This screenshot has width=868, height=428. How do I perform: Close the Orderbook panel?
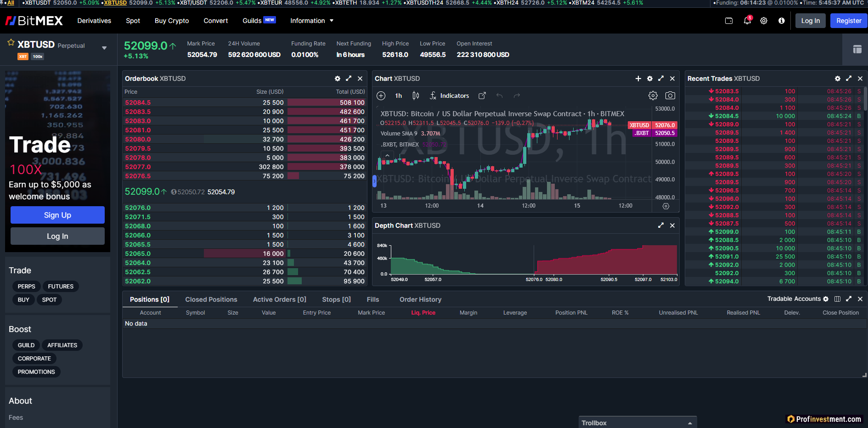[360, 79]
